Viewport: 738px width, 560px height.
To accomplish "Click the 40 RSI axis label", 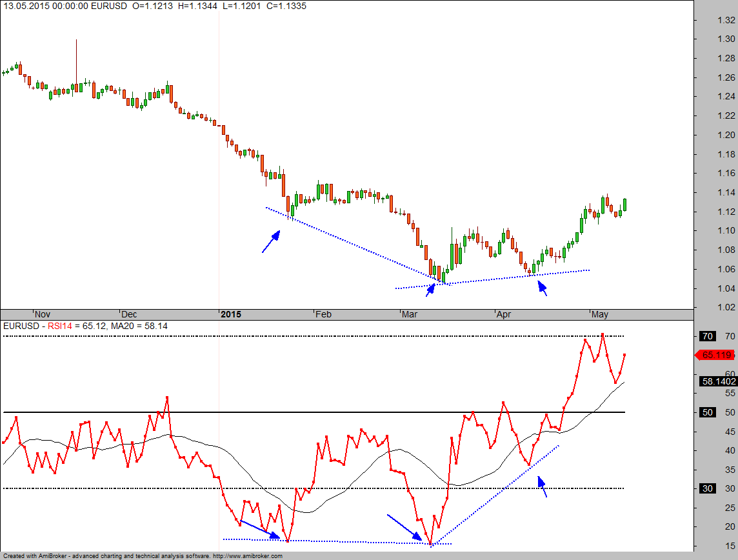I will pos(730,451).
